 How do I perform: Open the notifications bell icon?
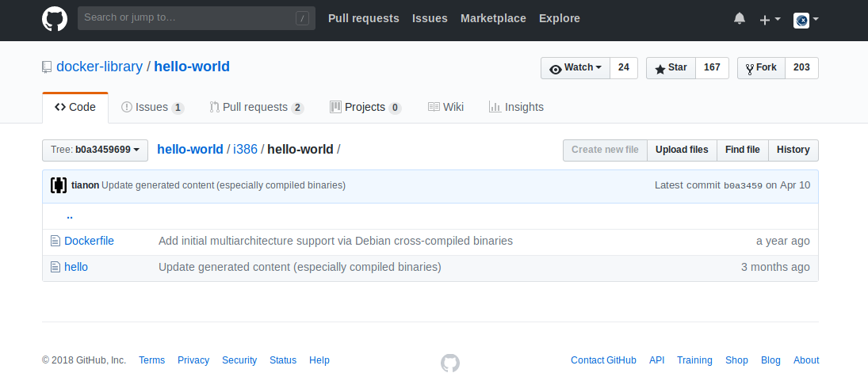[740, 19]
